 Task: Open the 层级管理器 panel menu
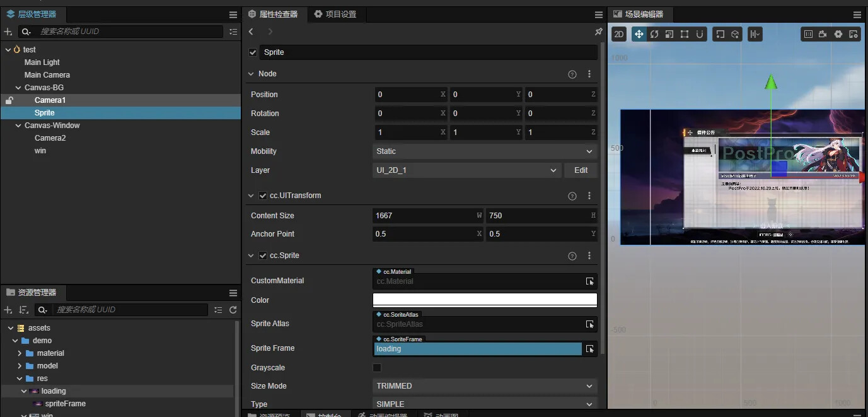(x=233, y=14)
